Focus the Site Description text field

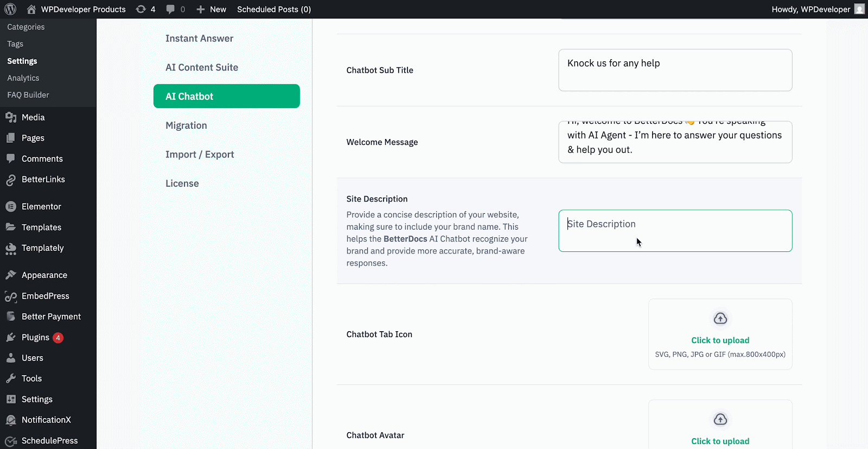pyautogui.click(x=675, y=231)
